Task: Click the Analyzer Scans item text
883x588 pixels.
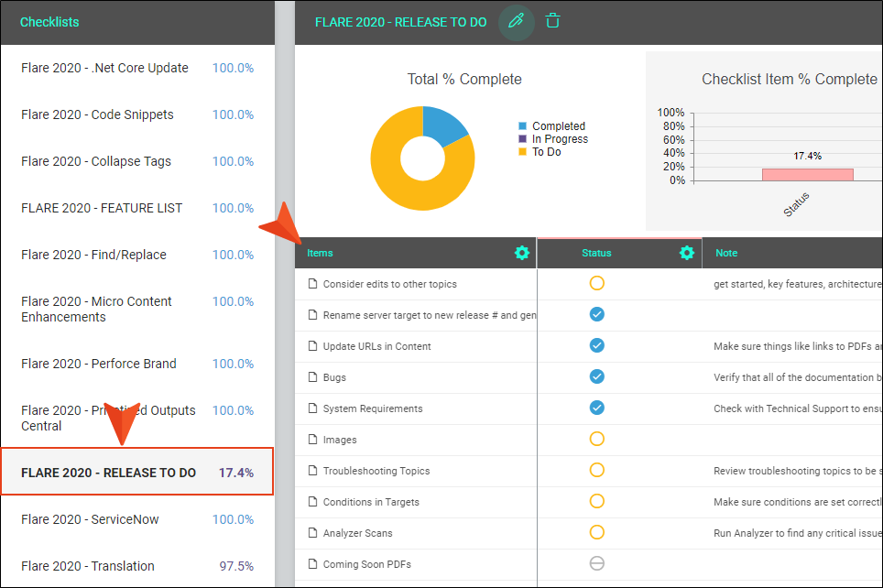Action: point(357,533)
